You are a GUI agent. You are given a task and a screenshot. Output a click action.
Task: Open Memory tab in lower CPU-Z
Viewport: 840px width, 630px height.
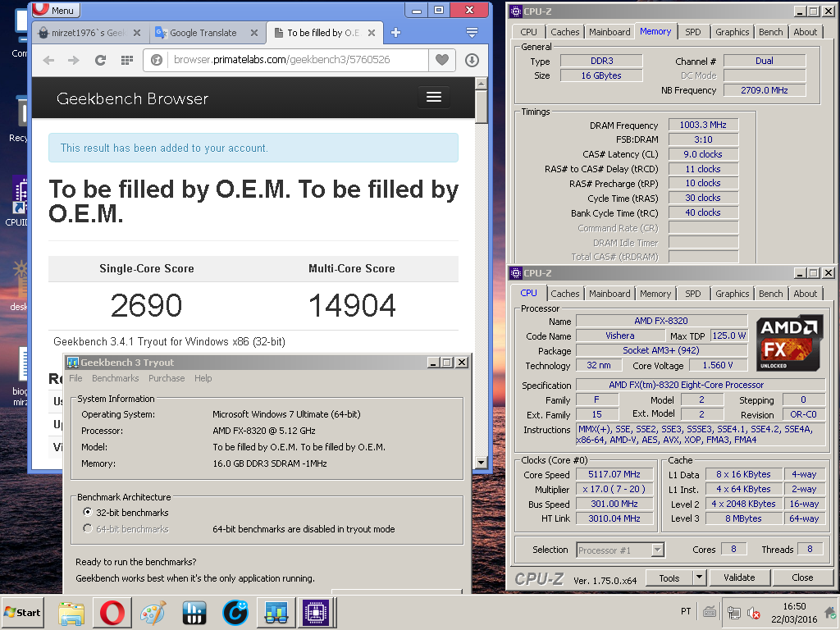point(655,294)
